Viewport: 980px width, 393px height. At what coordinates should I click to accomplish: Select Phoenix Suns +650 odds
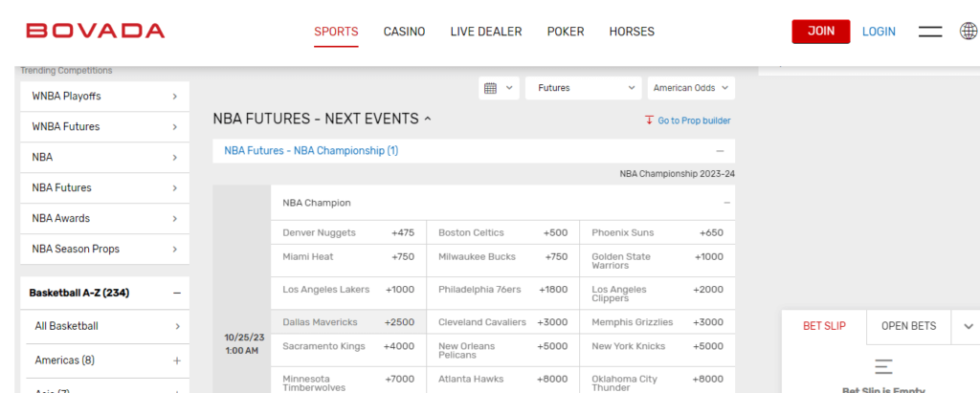coord(710,232)
